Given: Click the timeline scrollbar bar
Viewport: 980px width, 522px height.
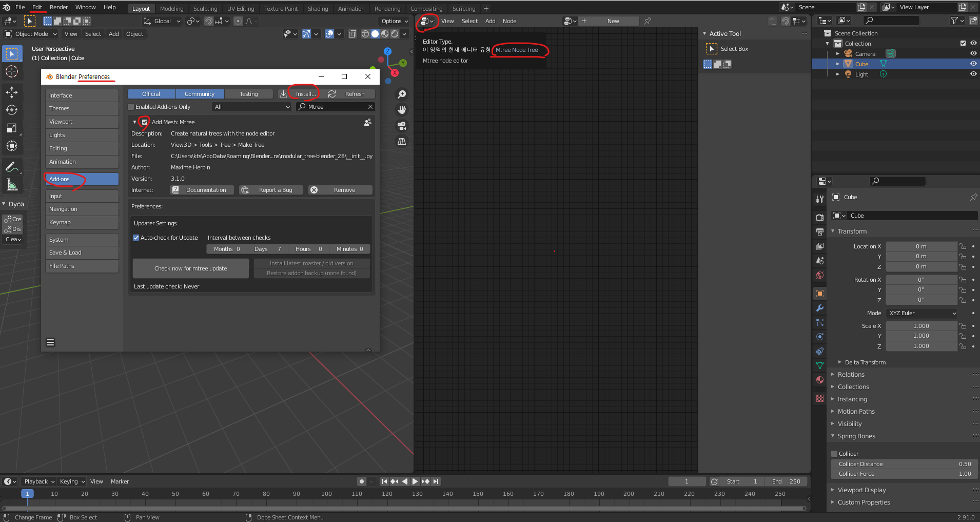Looking at the screenshot, I should (405, 509).
